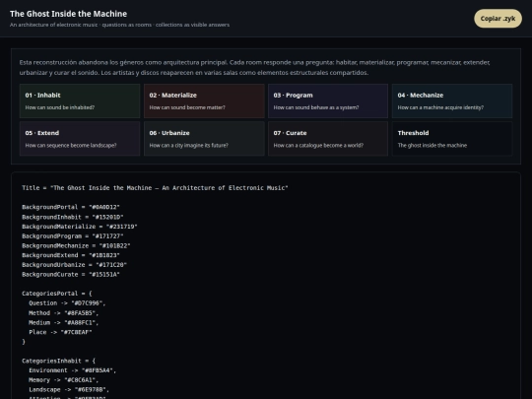Click the BackgroundPortal code line
This screenshot has height=399, width=532.
(x=71, y=207)
